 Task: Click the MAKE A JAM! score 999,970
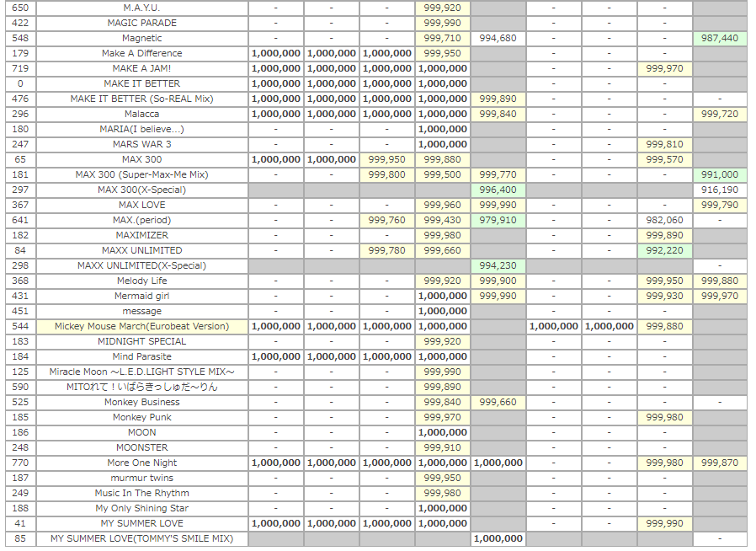pyautogui.click(x=664, y=68)
